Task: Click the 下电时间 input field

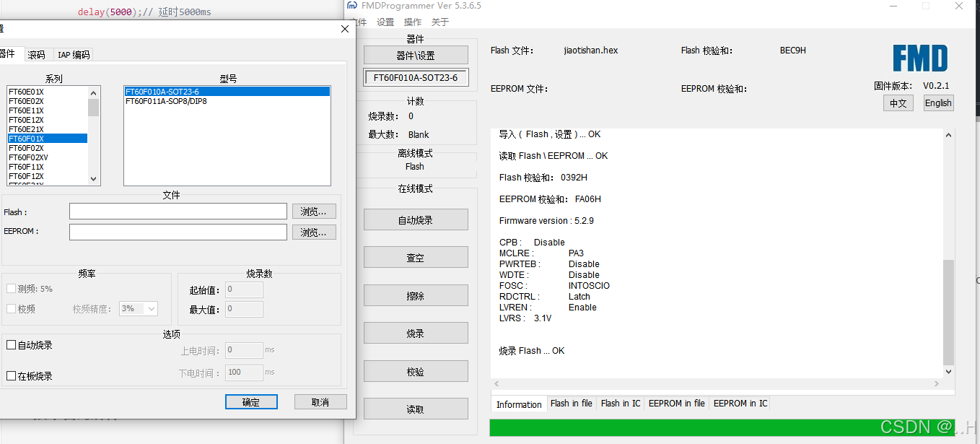Action: click(x=244, y=373)
